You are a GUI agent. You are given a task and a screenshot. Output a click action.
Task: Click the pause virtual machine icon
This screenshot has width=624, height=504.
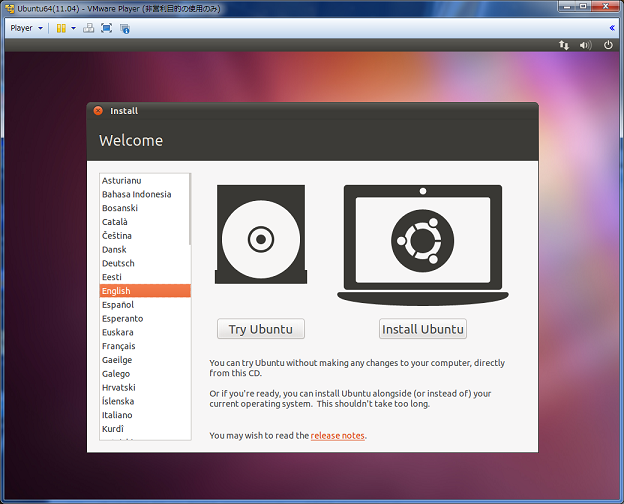pos(61,28)
